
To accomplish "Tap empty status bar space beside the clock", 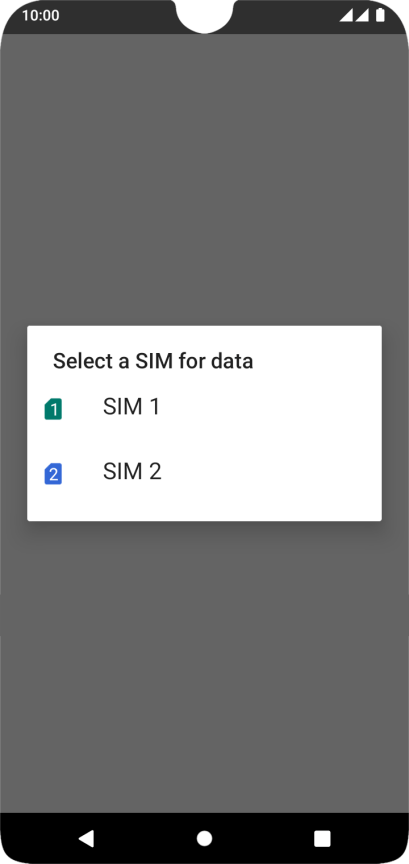I will (116, 15).
